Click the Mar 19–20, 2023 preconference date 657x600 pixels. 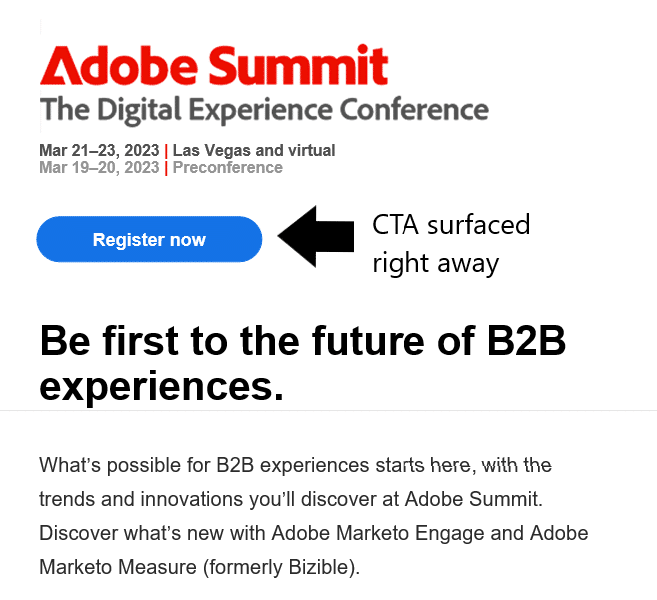(x=99, y=168)
